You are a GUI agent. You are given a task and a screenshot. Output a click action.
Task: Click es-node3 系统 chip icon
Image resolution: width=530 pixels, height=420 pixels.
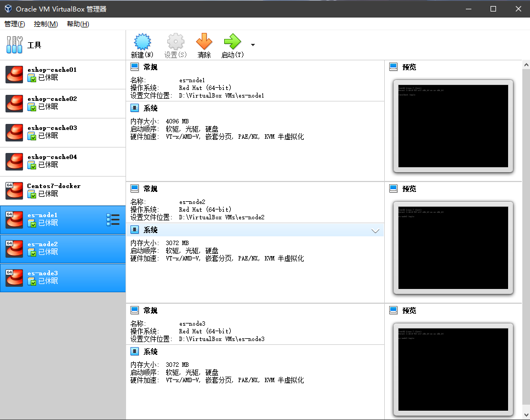tap(134, 351)
